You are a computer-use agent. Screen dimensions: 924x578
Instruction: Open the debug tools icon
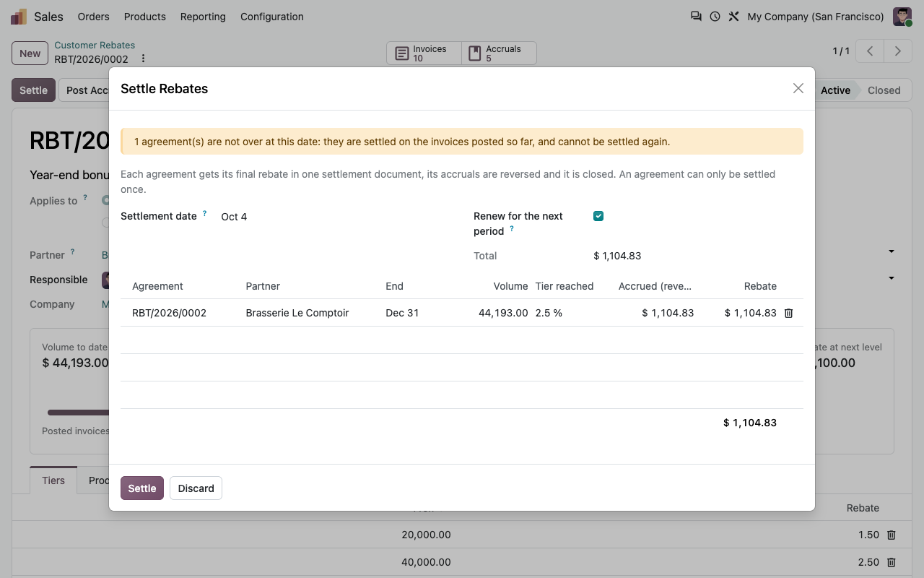(733, 16)
